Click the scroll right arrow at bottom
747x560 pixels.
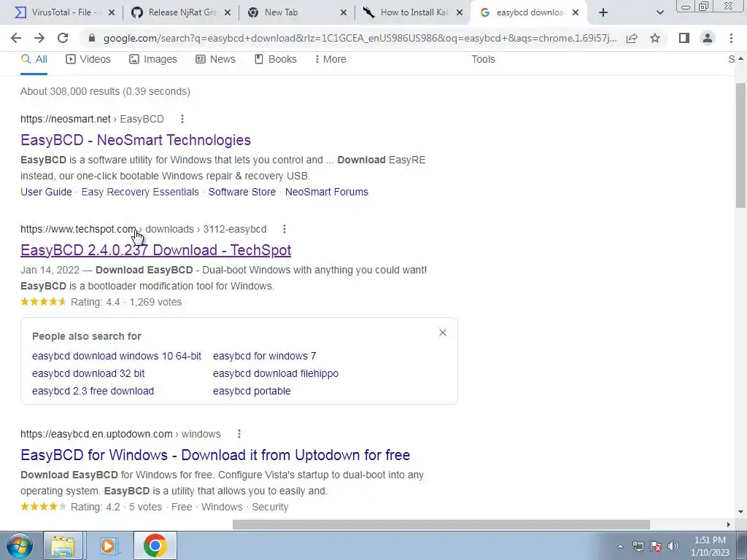(x=729, y=524)
